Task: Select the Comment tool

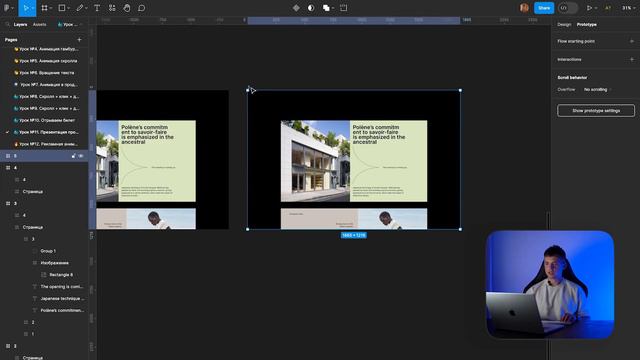Action: click(x=142, y=8)
